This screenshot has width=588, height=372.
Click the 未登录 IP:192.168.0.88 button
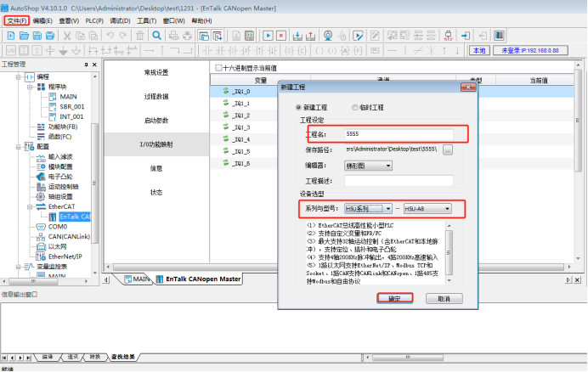[x=530, y=50]
